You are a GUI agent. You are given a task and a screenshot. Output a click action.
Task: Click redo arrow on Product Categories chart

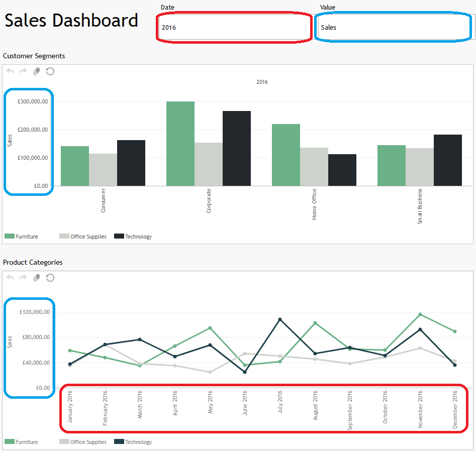(x=23, y=278)
